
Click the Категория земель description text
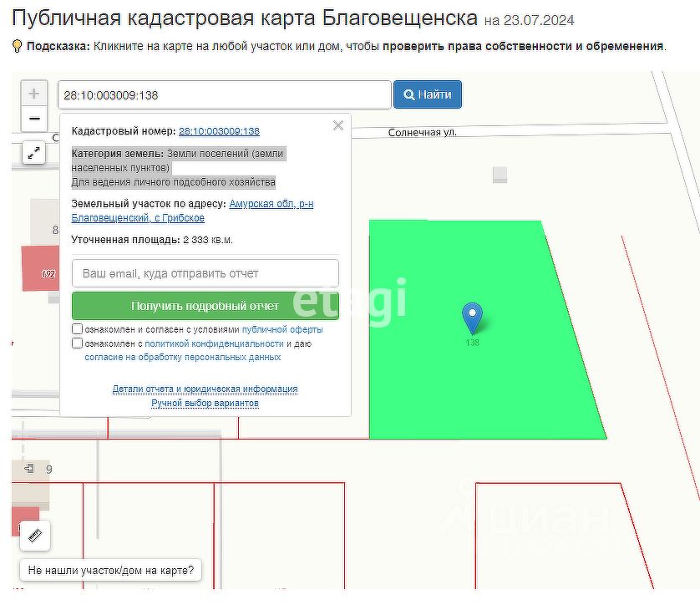click(179, 167)
